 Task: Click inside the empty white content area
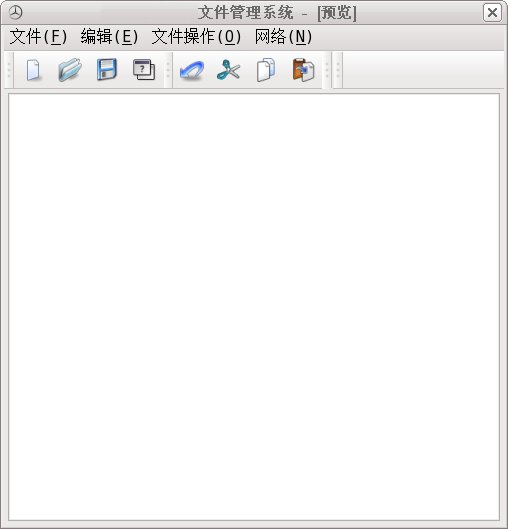coord(254,307)
